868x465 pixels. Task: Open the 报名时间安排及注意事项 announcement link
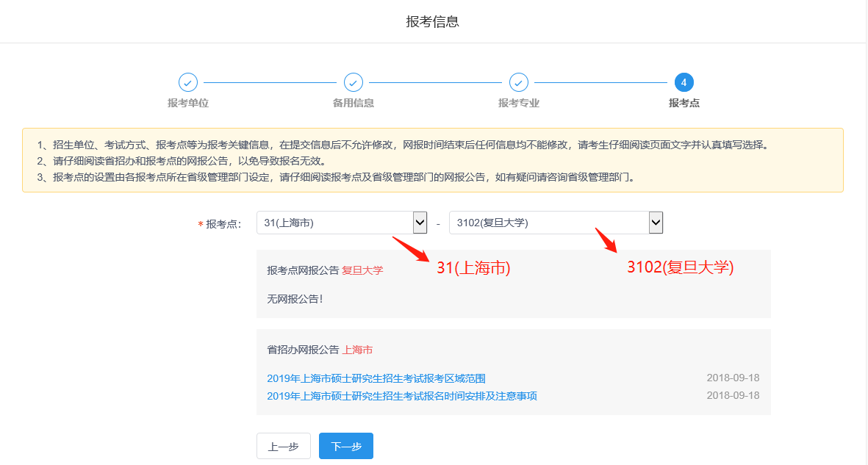click(402, 396)
